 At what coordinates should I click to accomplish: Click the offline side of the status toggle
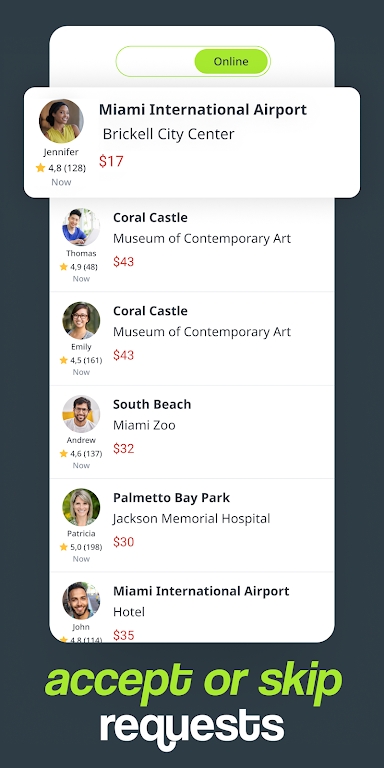pos(155,62)
